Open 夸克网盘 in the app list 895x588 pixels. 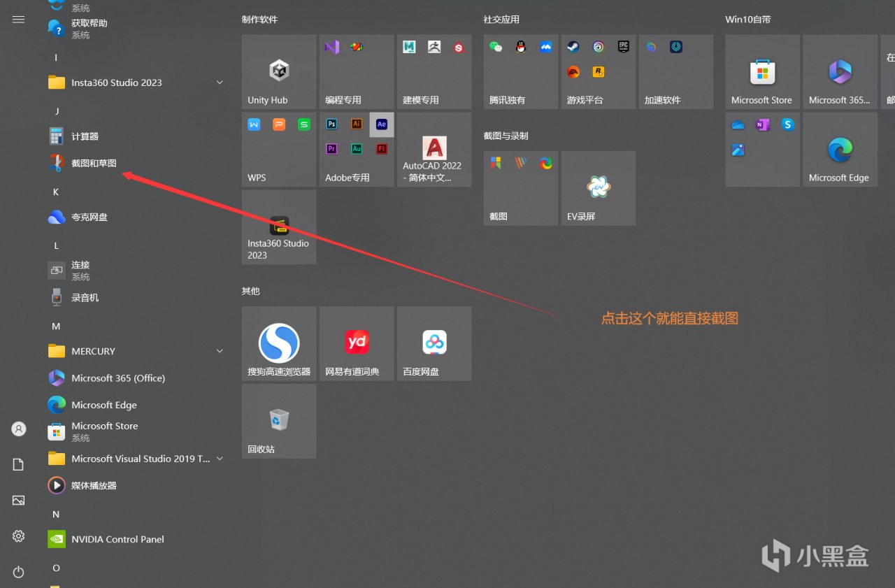pyautogui.click(x=136, y=217)
